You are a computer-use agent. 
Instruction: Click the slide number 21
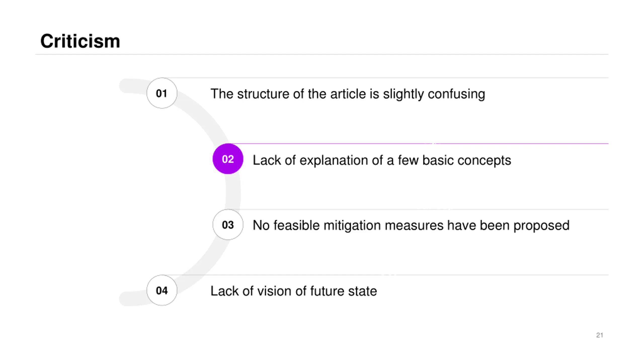pos(599,335)
